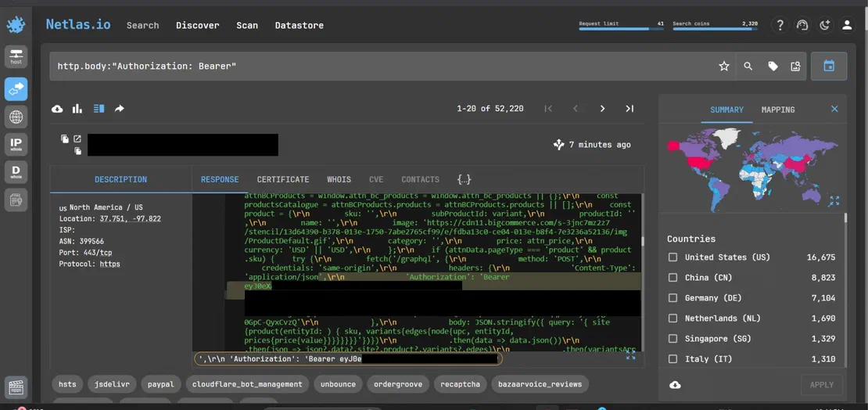The width and height of the screenshot is (868, 410).
Task: Download results with cloud icon
Action: coord(57,109)
